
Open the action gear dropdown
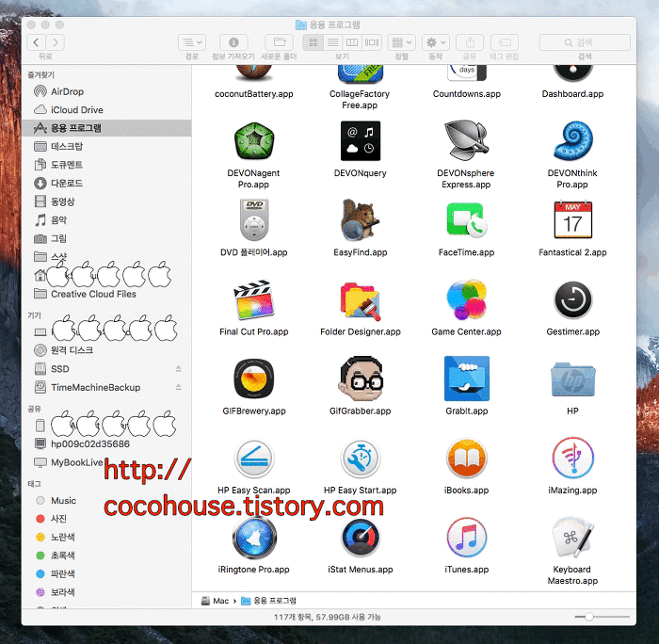[436, 42]
